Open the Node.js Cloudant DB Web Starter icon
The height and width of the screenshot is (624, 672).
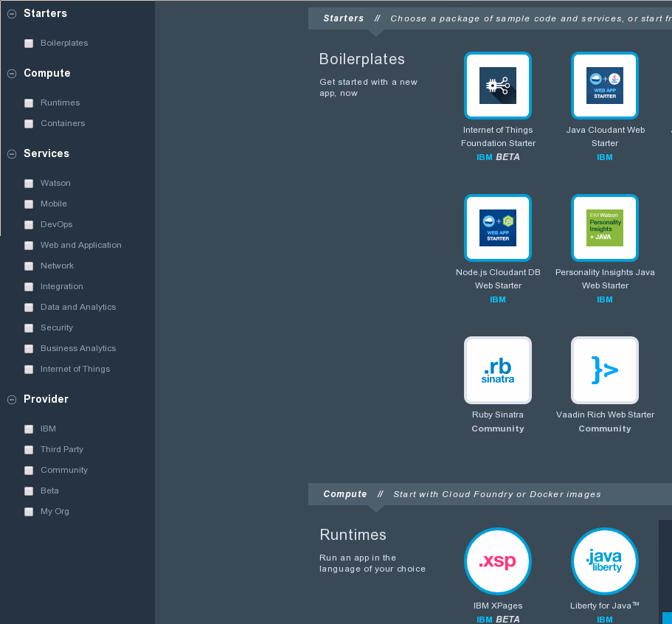point(498,228)
